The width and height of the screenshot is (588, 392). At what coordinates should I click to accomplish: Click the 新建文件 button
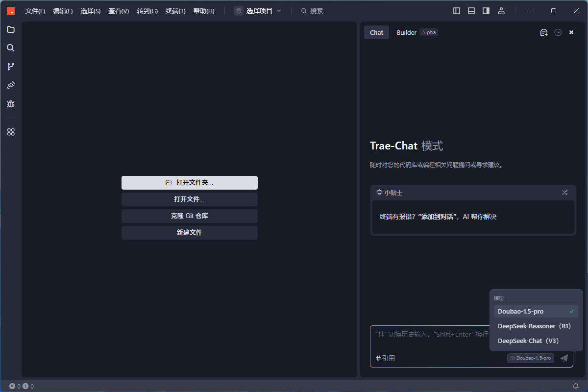(x=190, y=233)
